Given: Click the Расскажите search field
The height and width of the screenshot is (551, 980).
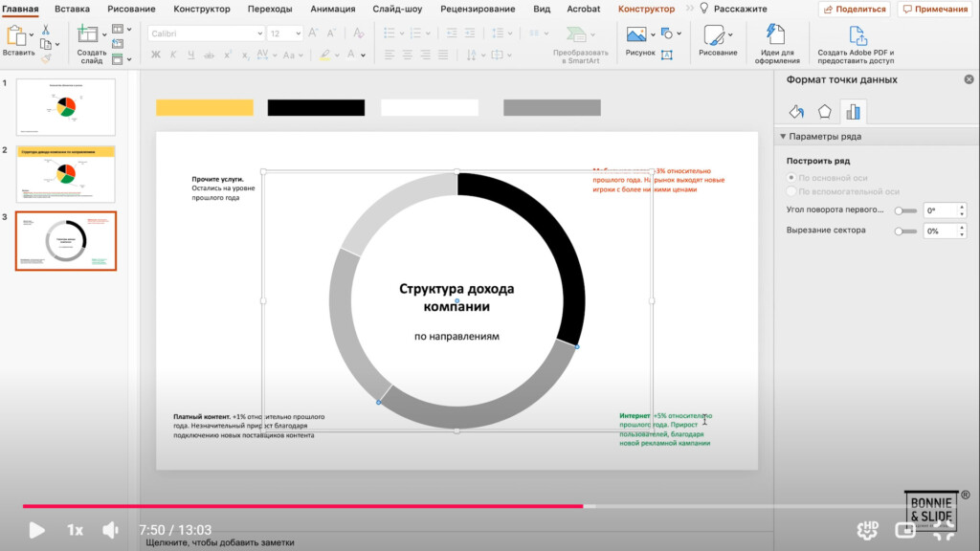Looking at the screenshot, I should [x=733, y=9].
